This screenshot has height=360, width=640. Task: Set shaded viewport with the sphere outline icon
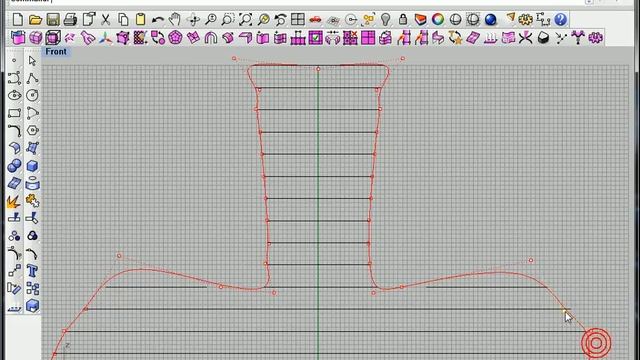456,19
